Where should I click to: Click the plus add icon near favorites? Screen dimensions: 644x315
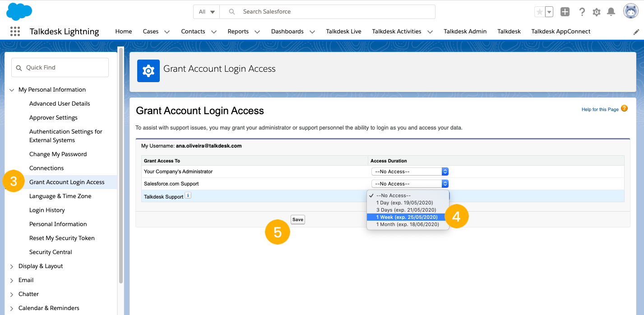click(565, 12)
